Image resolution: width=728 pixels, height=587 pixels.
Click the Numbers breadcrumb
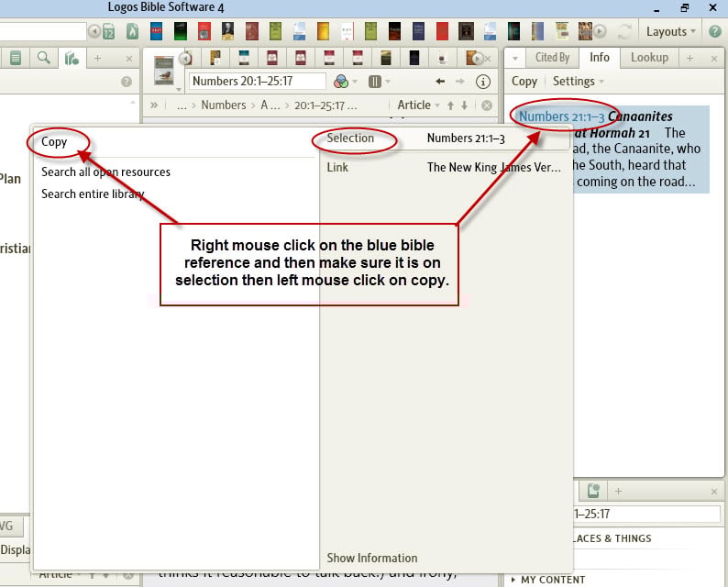[x=224, y=105]
